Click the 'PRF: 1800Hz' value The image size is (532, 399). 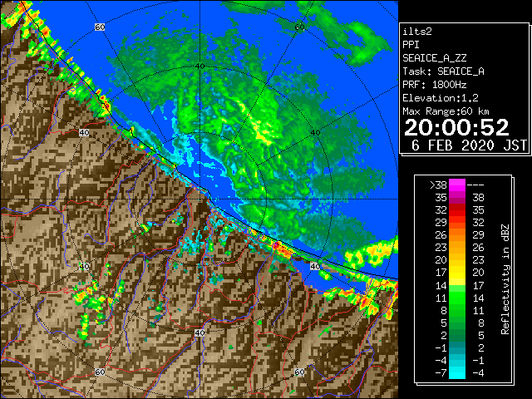[434, 85]
